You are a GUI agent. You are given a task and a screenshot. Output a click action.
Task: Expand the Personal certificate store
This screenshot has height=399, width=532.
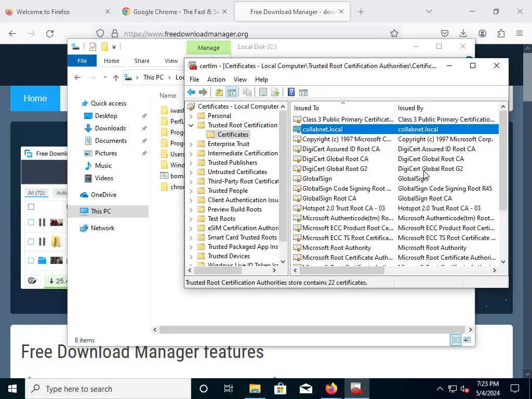191,116
